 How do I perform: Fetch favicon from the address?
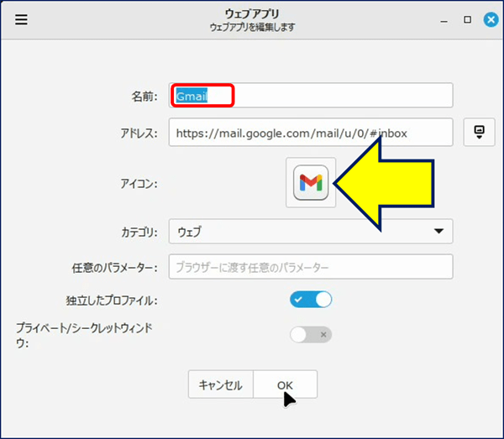click(479, 133)
